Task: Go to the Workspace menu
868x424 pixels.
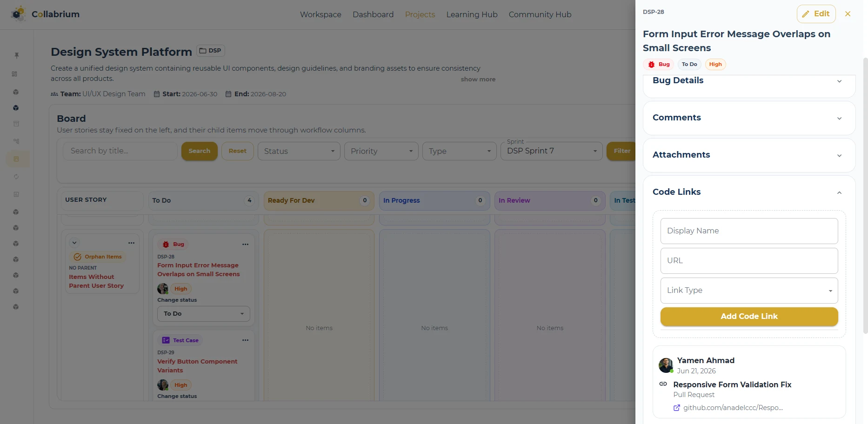Action: pyautogui.click(x=320, y=14)
